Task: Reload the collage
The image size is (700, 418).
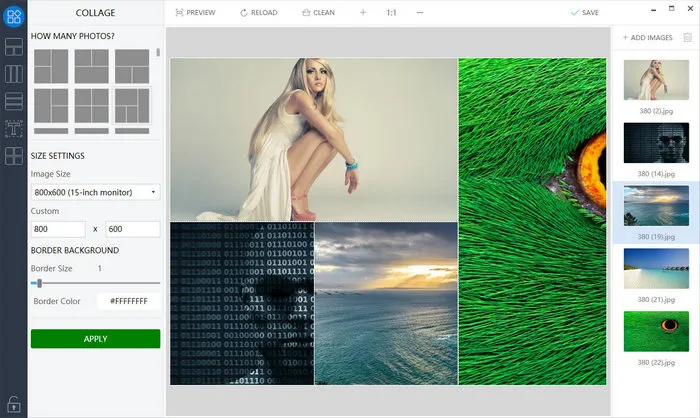Action: coord(258,13)
